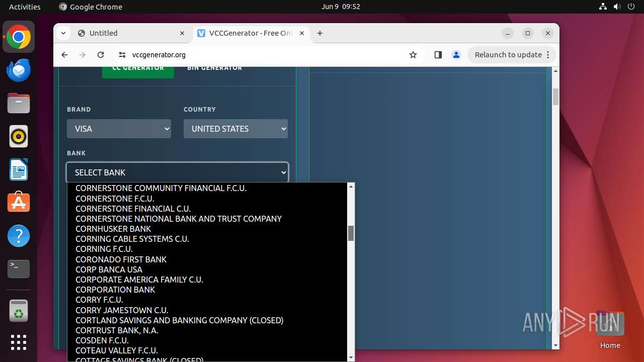Choose CORONADO FIRST BANK option
Image resolution: width=644 pixels, height=362 pixels.
(x=207, y=259)
